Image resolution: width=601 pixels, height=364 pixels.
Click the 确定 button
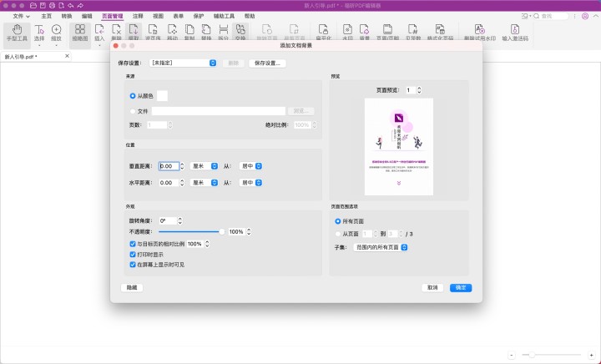(x=461, y=287)
